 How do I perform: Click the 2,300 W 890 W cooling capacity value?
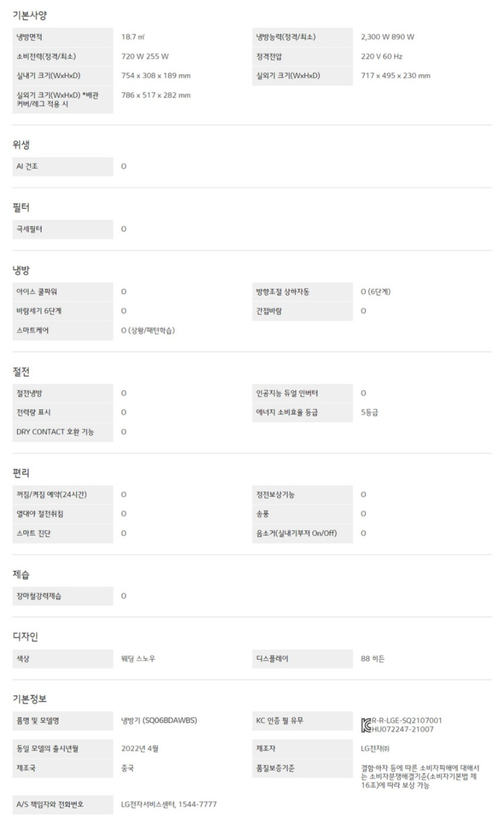(387, 37)
